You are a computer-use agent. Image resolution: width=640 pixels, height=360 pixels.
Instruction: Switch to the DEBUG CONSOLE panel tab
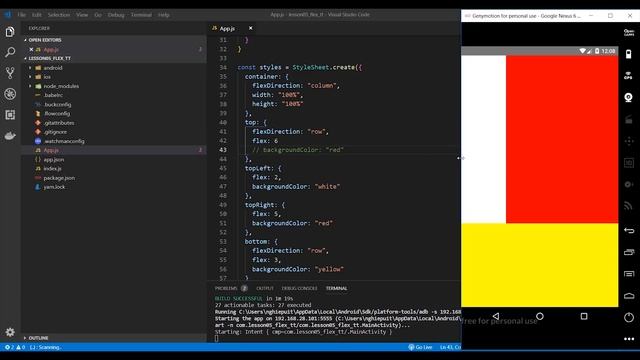[x=299, y=288]
